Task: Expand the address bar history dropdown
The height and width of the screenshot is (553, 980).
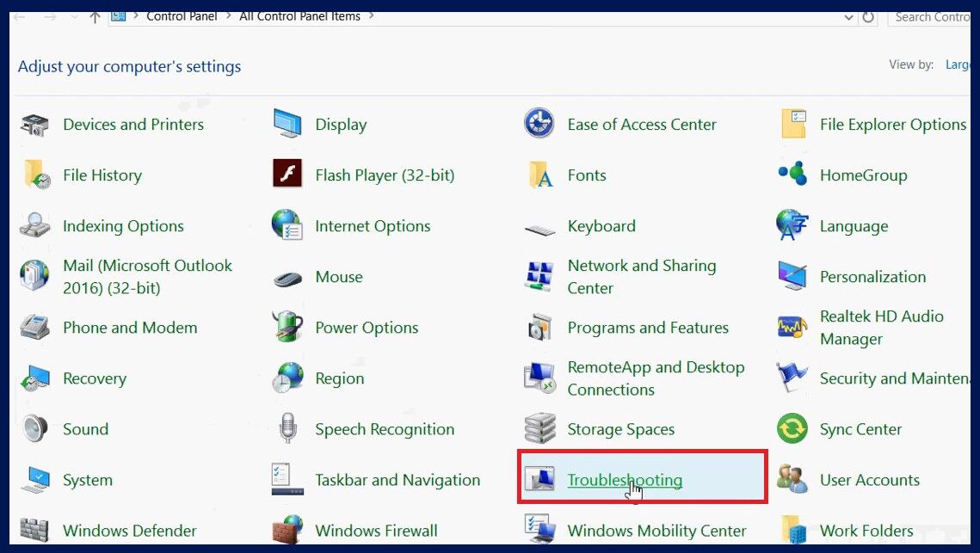Action: pyautogui.click(x=847, y=16)
